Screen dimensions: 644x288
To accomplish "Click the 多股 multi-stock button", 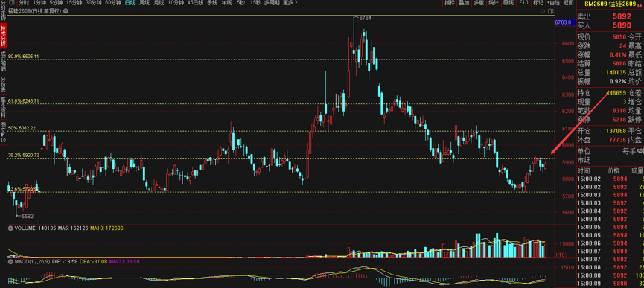I will click(x=479, y=2).
